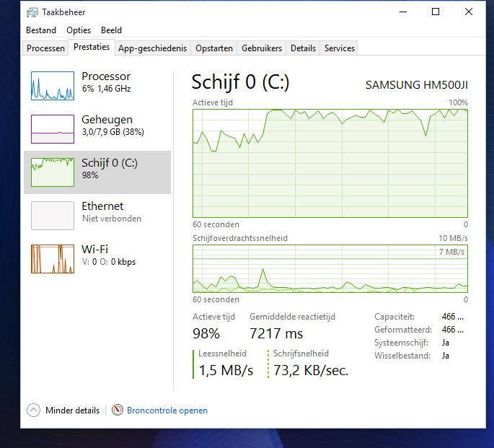Screen dimensions: 494x448
Task: Click the Niet verbonden Ethernet status
Action: pos(112,219)
